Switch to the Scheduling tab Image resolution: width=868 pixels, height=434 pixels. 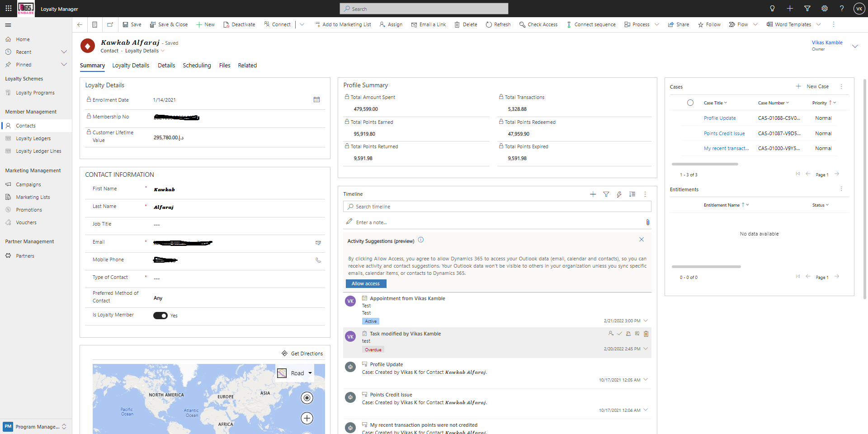click(x=197, y=65)
